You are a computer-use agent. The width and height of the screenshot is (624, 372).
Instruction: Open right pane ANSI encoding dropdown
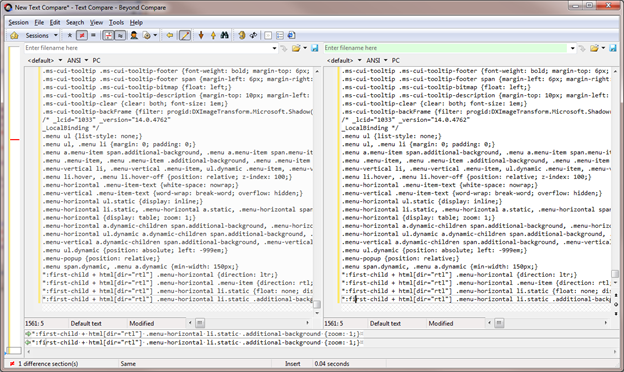pyautogui.click(x=376, y=60)
